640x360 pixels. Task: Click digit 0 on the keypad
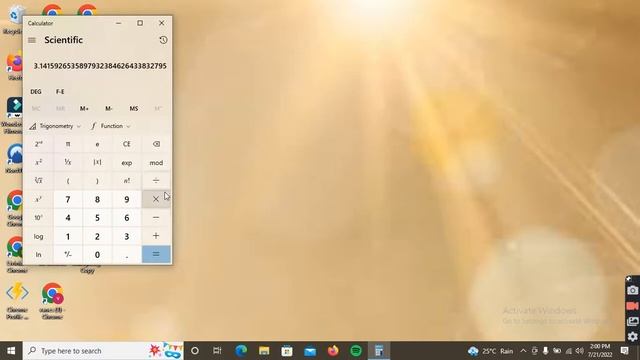(97, 254)
